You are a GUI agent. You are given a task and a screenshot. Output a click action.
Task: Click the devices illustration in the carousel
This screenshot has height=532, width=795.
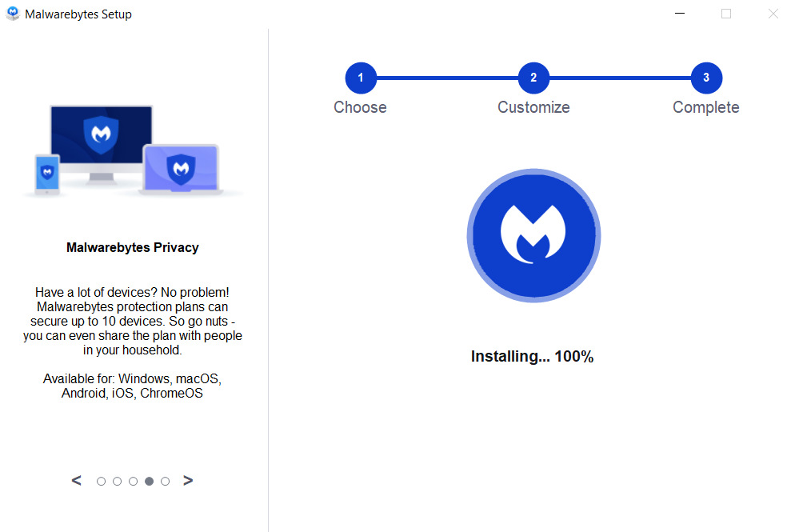(133, 150)
